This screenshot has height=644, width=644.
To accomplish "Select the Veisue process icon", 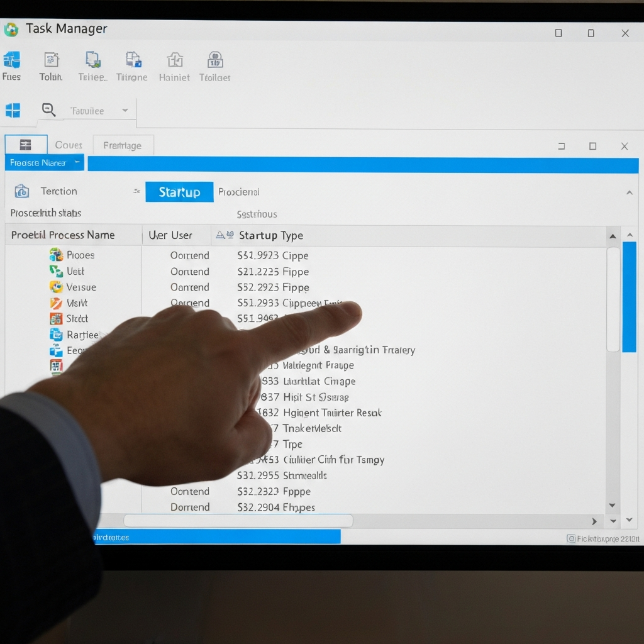I will coord(55,287).
